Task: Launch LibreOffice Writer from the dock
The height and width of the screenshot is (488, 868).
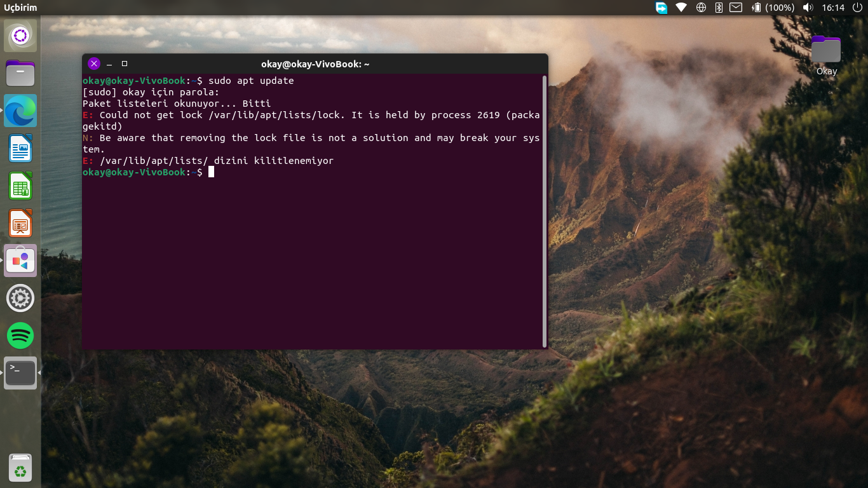Action: tap(20, 149)
